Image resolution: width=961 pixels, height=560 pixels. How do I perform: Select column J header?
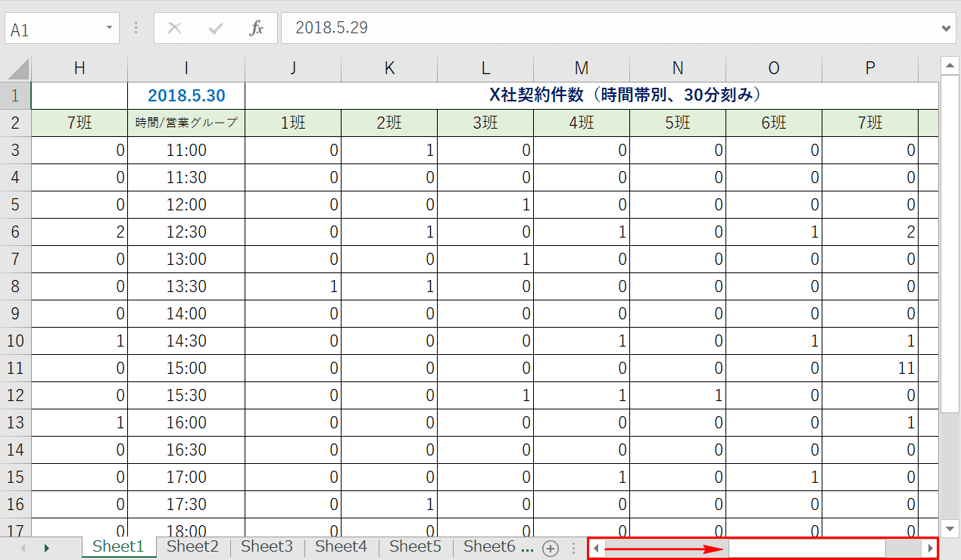(293, 68)
